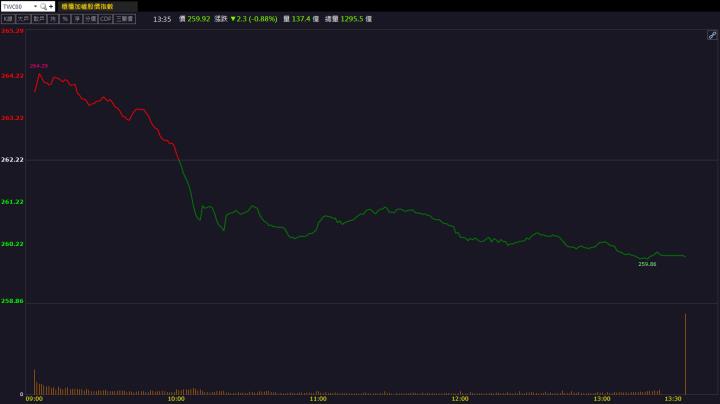The width and height of the screenshot is (720, 404).
Task: Click the 12:00 time axis label
Action: [x=460, y=399]
